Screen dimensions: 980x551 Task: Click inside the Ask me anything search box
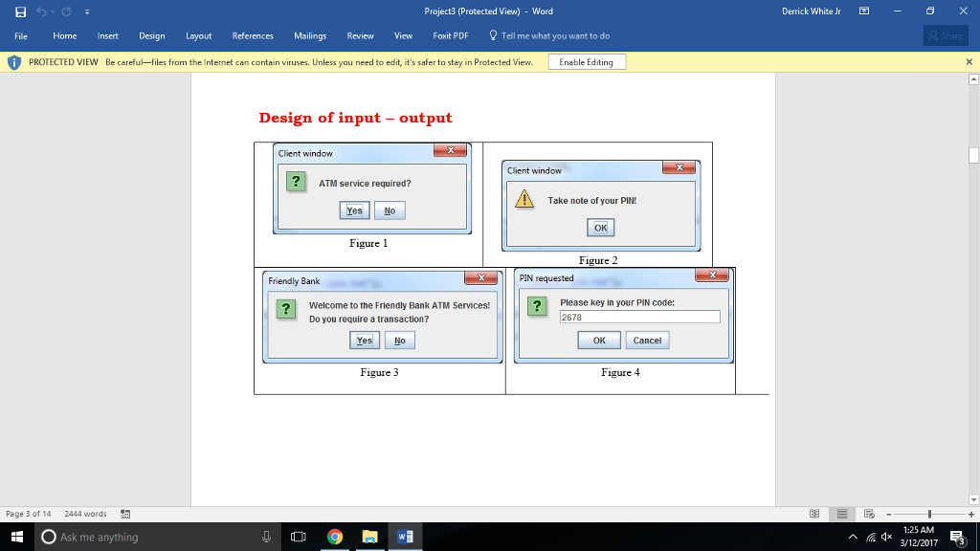(x=144, y=536)
